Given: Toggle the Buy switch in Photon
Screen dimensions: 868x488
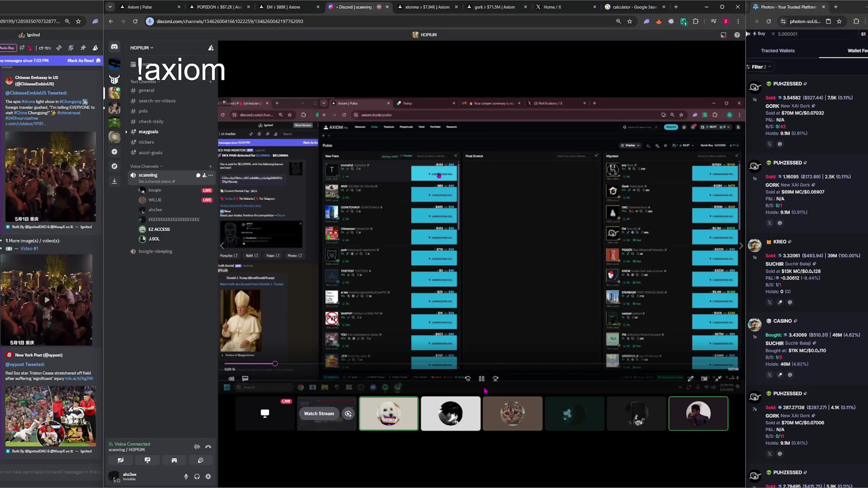Looking at the screenshot, I should pos(748,34).
